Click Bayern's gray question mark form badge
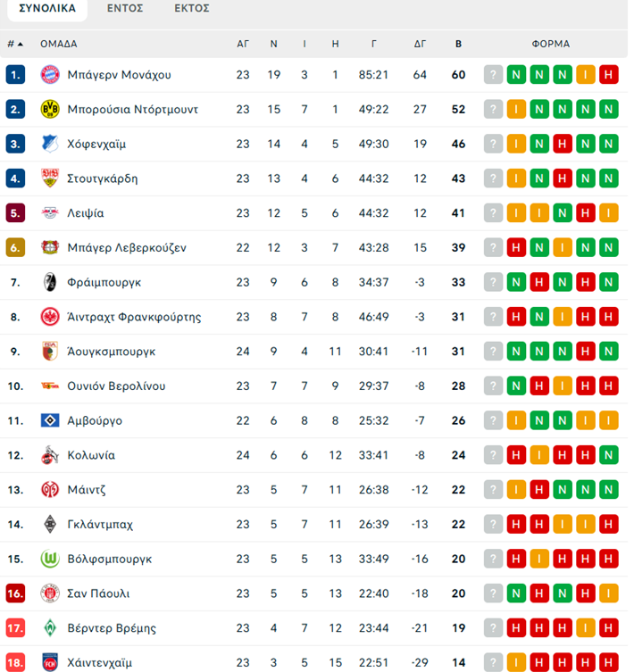Screen dimensions: 634x672 [493, 75]
